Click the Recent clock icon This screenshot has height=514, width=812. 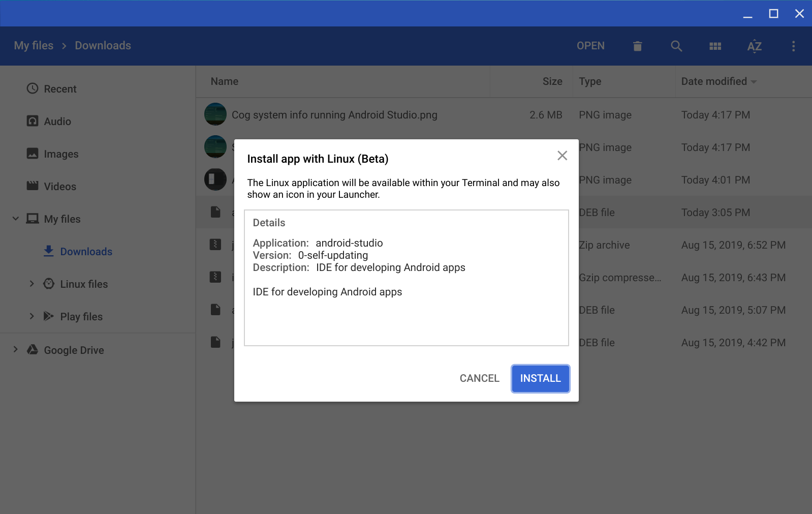pos(33,88)
